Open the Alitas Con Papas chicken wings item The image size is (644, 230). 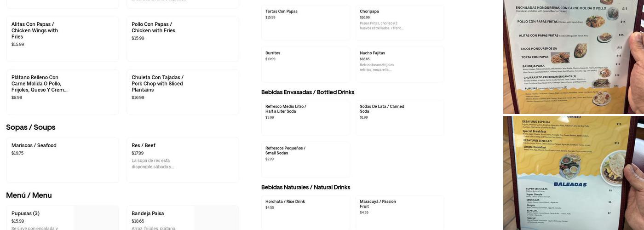click(x=62, y=39)
